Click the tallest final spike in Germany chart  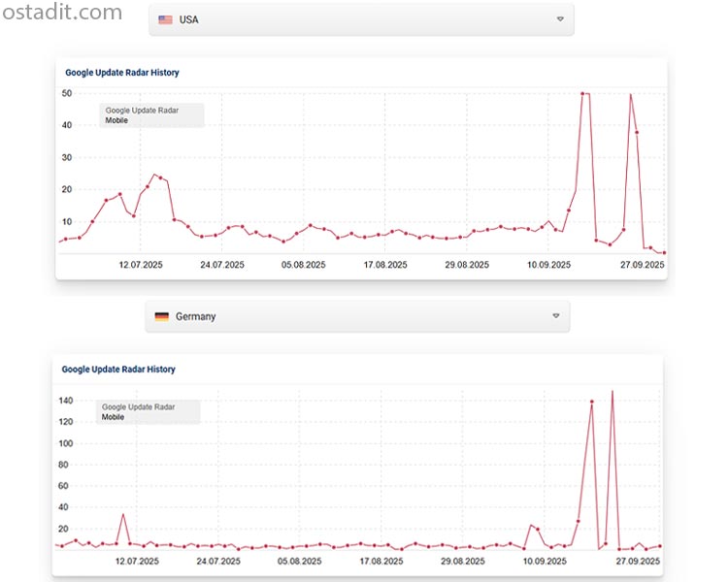[612, 392]
